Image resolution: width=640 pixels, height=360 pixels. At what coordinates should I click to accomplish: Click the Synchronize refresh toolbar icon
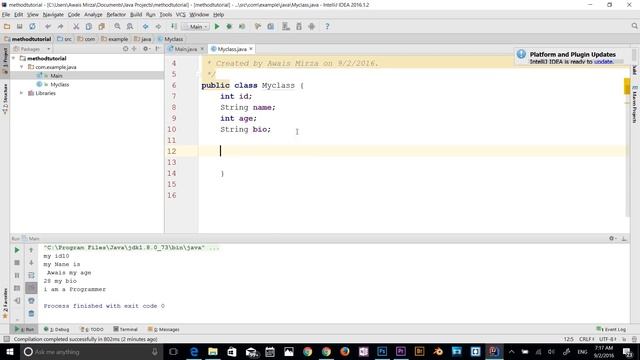pos(32,27)
